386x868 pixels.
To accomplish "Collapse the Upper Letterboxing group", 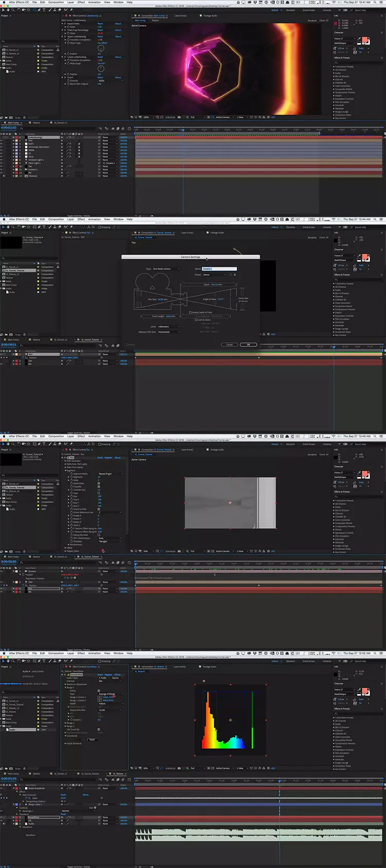I will point(62,37).
